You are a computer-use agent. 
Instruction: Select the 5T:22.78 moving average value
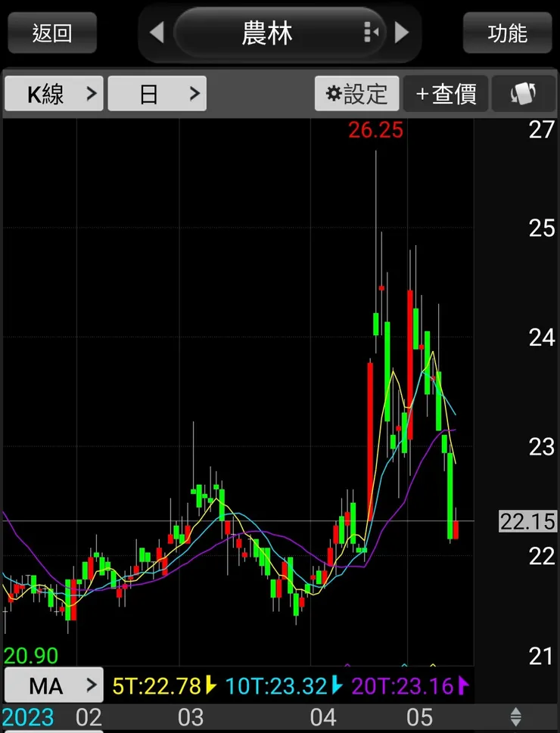[x=156, y=686]
